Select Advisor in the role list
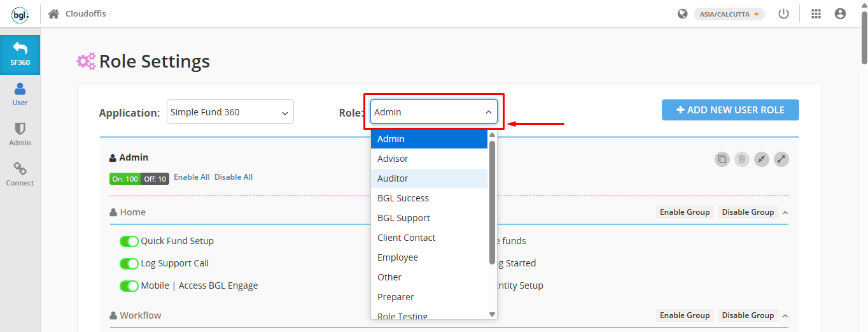Viewport: 868px width, 332px height. 429,159
